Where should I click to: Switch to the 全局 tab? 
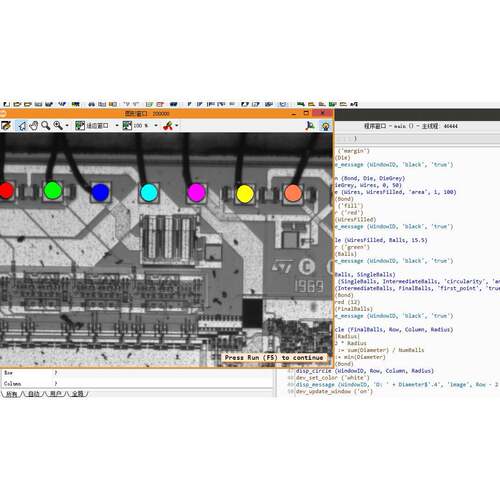tap(78, 394)
